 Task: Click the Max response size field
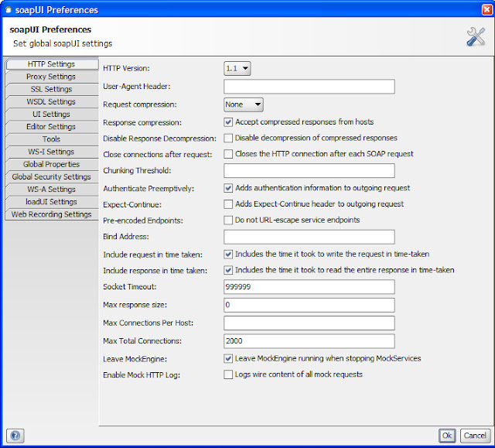click(309, 305)
